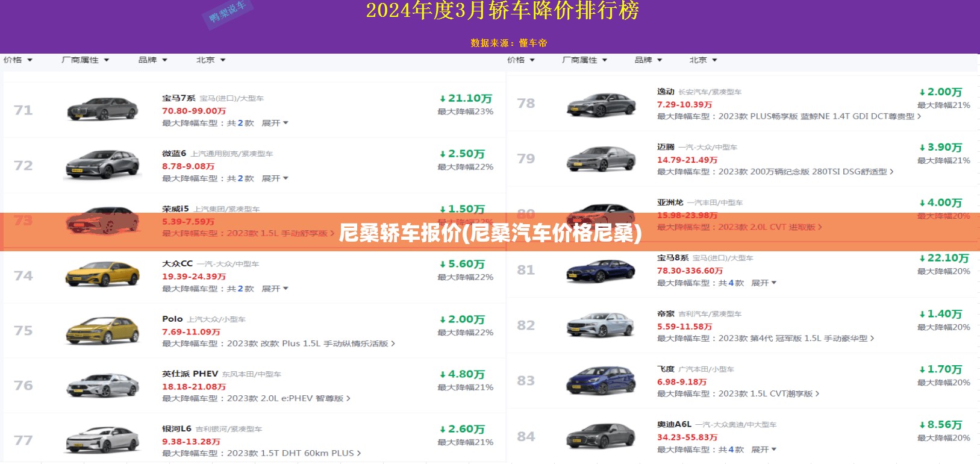Screen dimensions: 980x464
Task: Open 银河L6 1.5T DHT 60km PLUS link
Action: coord(294,453)
